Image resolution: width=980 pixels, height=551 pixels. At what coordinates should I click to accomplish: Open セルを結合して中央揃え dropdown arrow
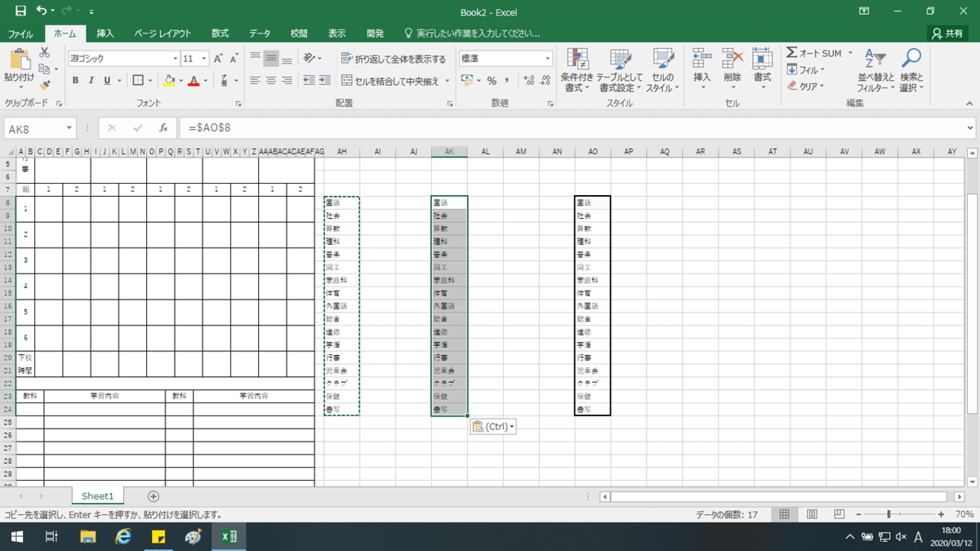point(446,81)
